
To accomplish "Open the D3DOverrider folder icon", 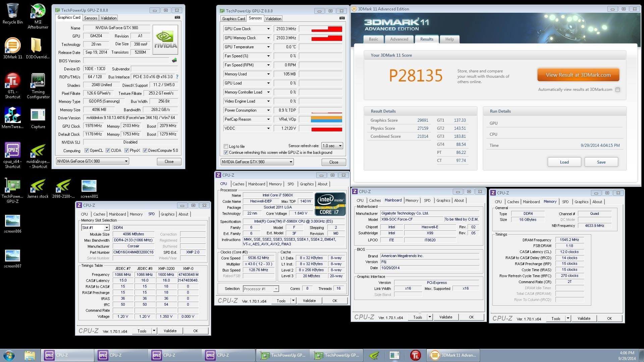I will pyautogui.click(x=36, y=46).
